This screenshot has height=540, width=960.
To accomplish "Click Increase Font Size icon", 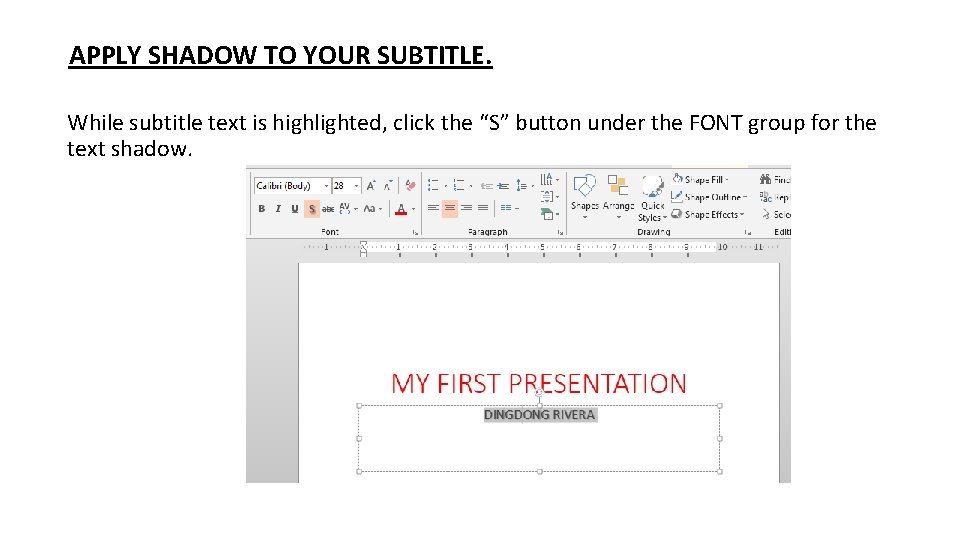I will coord(371,186).
